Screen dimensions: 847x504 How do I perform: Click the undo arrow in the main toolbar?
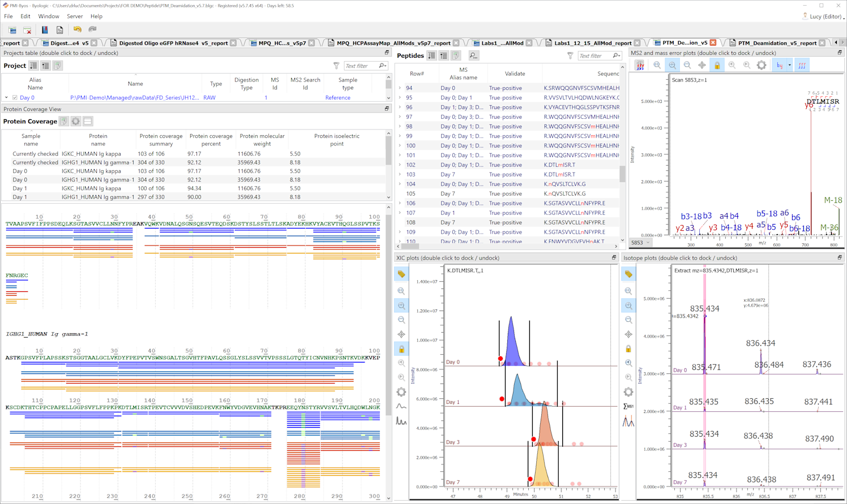77,29
